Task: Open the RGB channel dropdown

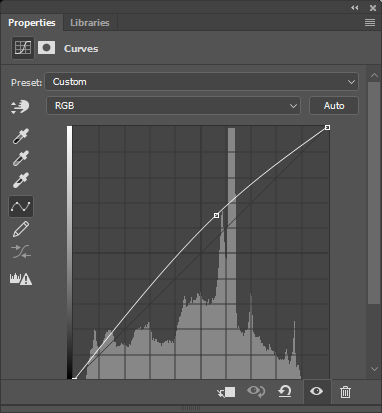Action: (173, 106)
